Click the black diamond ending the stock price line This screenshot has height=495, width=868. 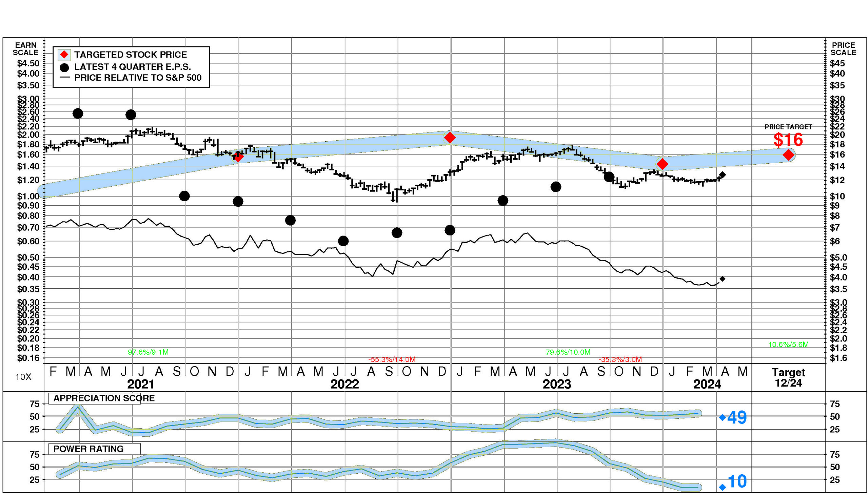[x=723, y=175]
